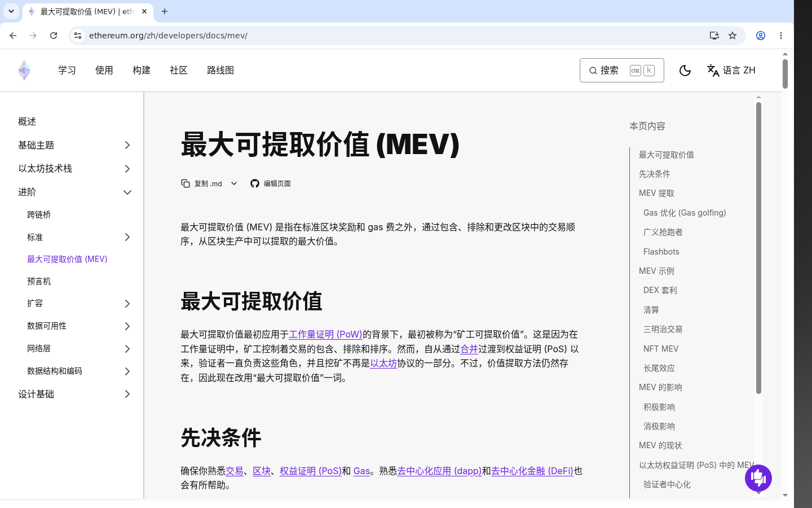The image size is (812, 508).
Task: Expand 标准 chevron
Action: [127, 238]
